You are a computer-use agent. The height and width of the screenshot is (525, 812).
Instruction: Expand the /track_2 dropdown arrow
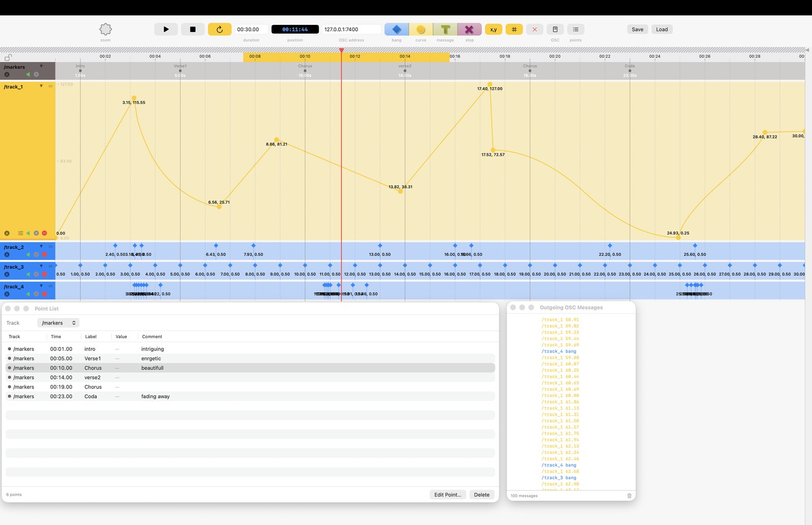click(x=41, y=246)
